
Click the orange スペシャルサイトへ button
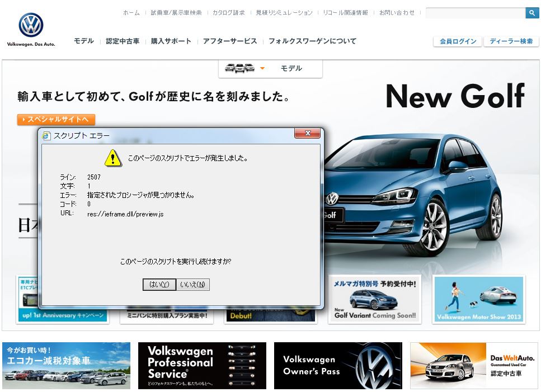coord(57,119)
